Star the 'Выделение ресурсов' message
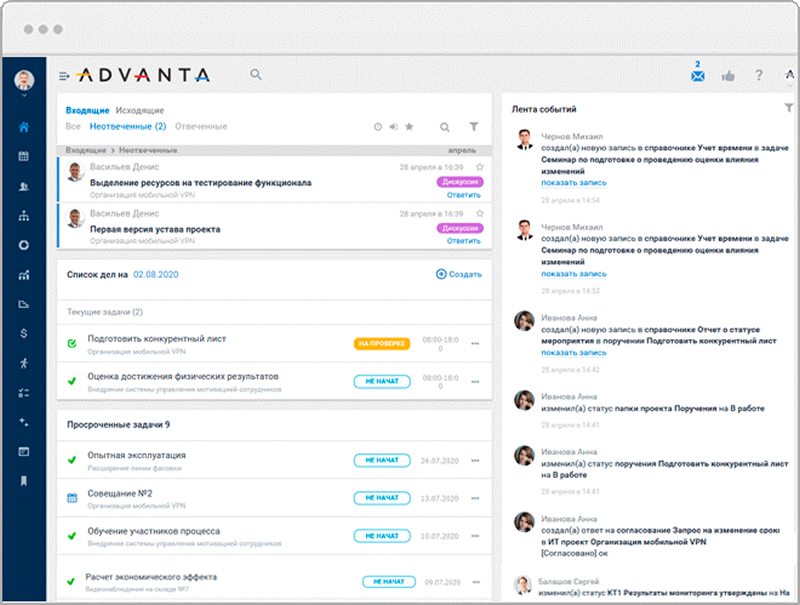This screenshot has width=800, height=605. click(480, 167)
